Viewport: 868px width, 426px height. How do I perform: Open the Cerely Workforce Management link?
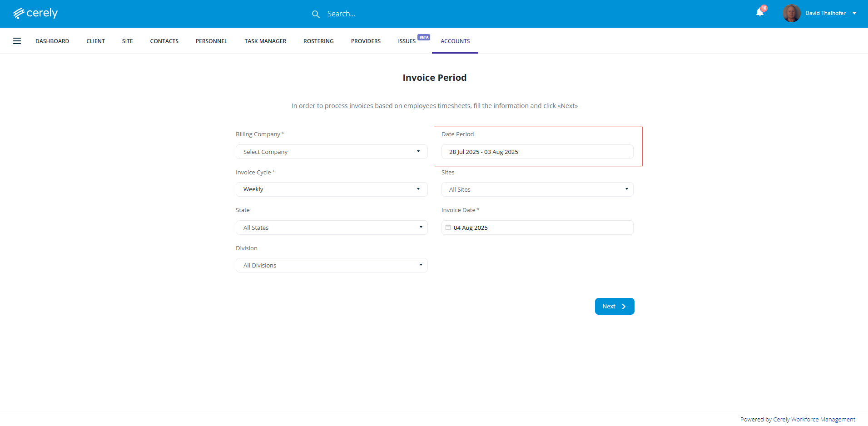[814, 419]
